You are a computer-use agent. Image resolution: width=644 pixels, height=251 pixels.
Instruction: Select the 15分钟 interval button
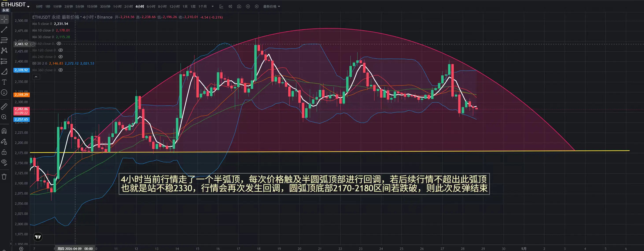click(x=92, y=7)
